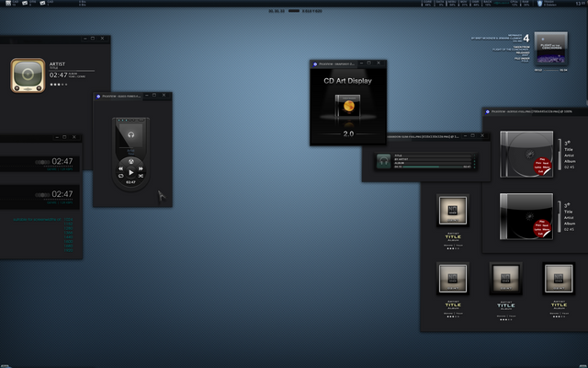
Task: Click the top wheel icon above the play button
Action: 130,162
